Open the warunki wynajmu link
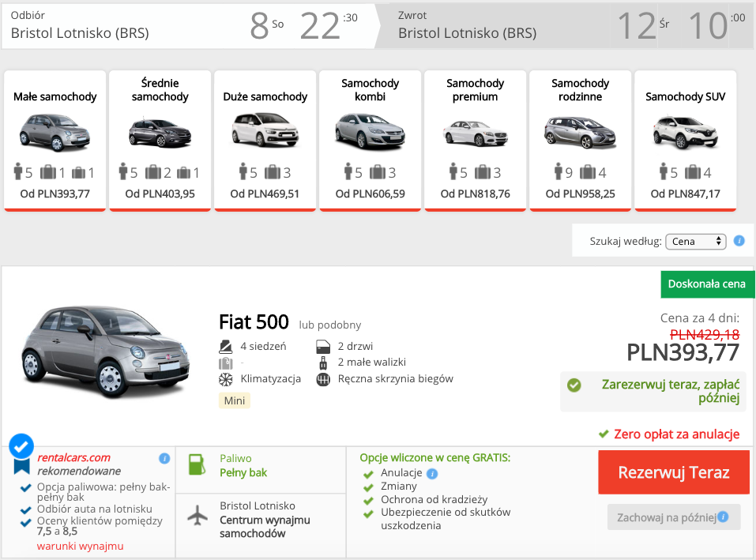The width and height of the screenshot is (756, 560). 80,547
